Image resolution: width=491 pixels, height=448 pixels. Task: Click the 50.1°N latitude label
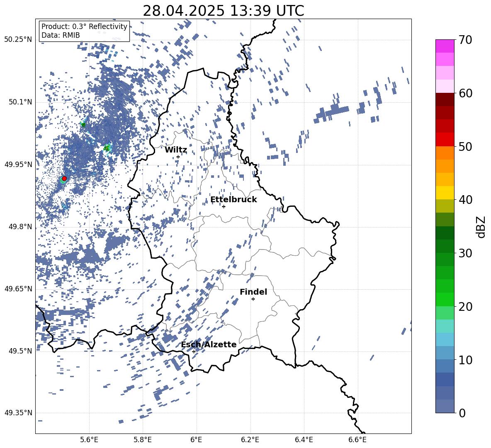pyautogui.click(x=20, y=102)
